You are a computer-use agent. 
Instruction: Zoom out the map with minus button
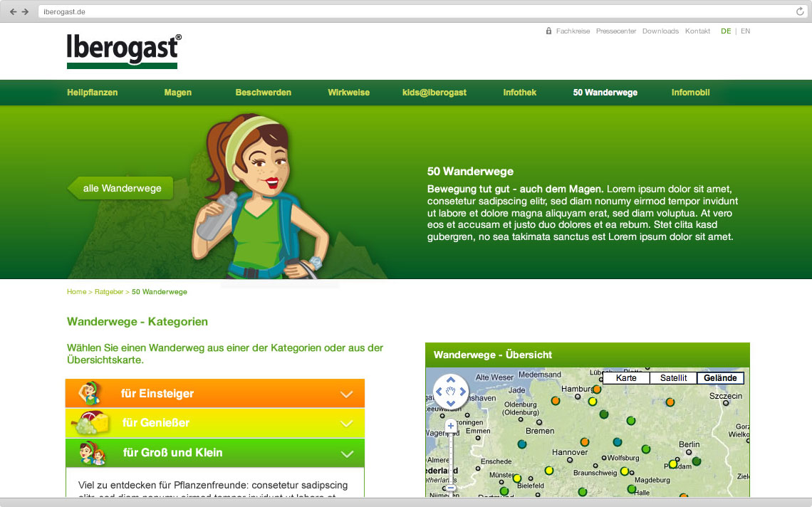point(451,488)
